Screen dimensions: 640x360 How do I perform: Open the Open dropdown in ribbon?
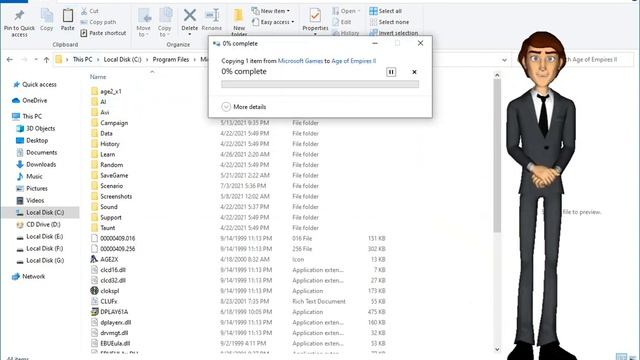coord(346,11)
